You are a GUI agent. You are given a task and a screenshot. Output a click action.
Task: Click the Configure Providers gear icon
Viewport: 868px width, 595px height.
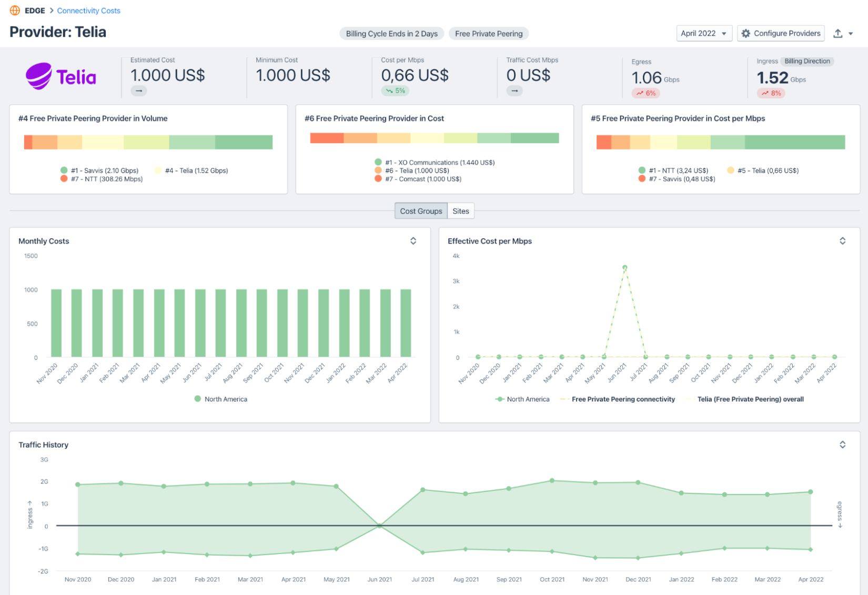[746, 33]
